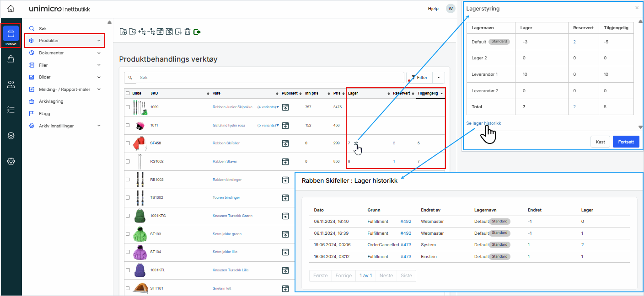Click the trash delete icon in toolbar
Screen dimensions: 644x296
(x=188, y=32)
